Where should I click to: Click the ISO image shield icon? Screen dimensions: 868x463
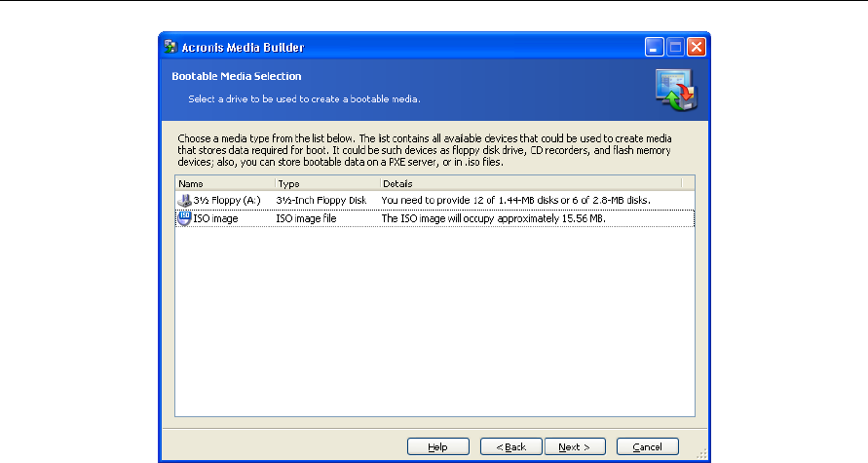pyautogui.click(x=184, y=218)
